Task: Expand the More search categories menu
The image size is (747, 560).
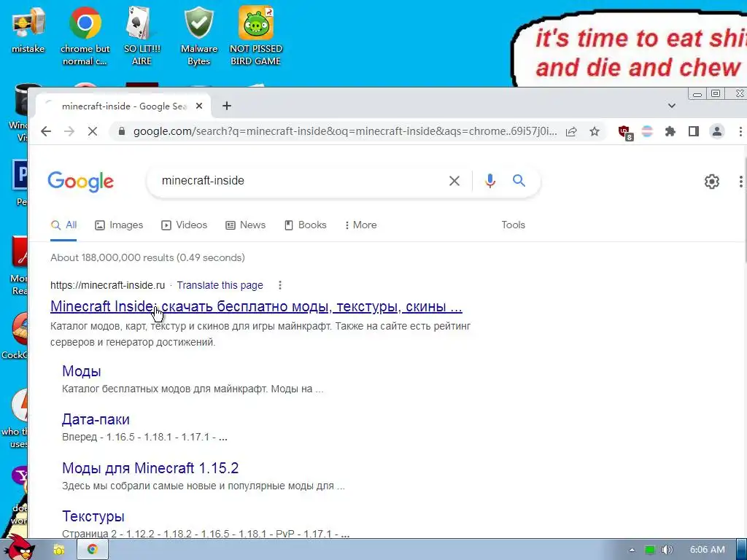Action: [x=360, y=225]
